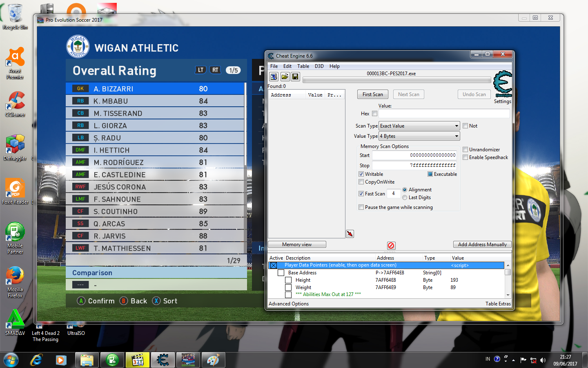
Task: Click inside the Value input field
Action: click(444, 114)
